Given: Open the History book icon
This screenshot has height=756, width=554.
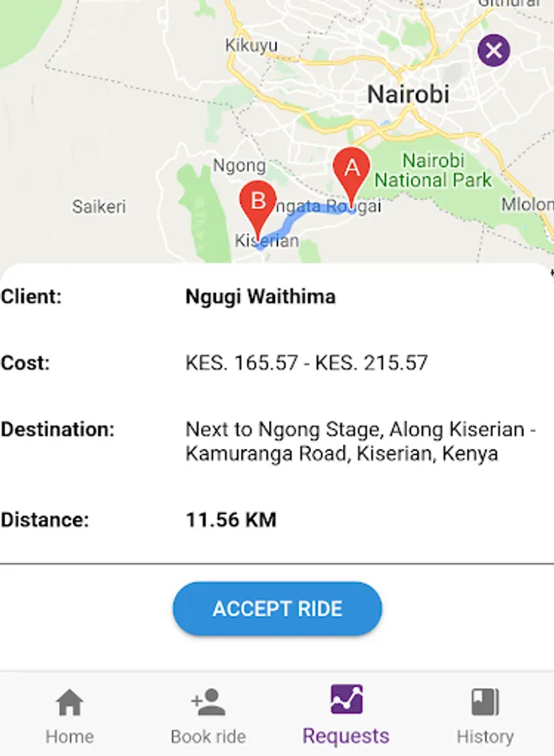Looking at the screenshot, I should tap(485, 702).
